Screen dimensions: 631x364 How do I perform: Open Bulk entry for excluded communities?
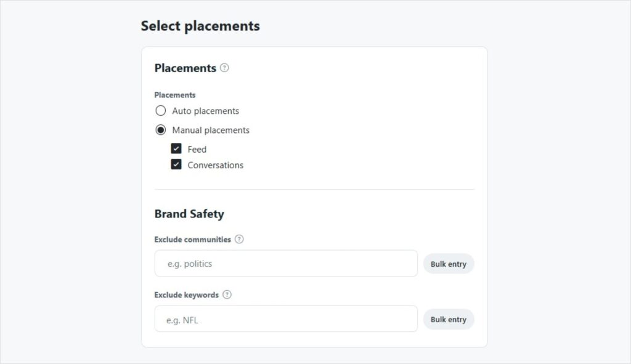449,264
